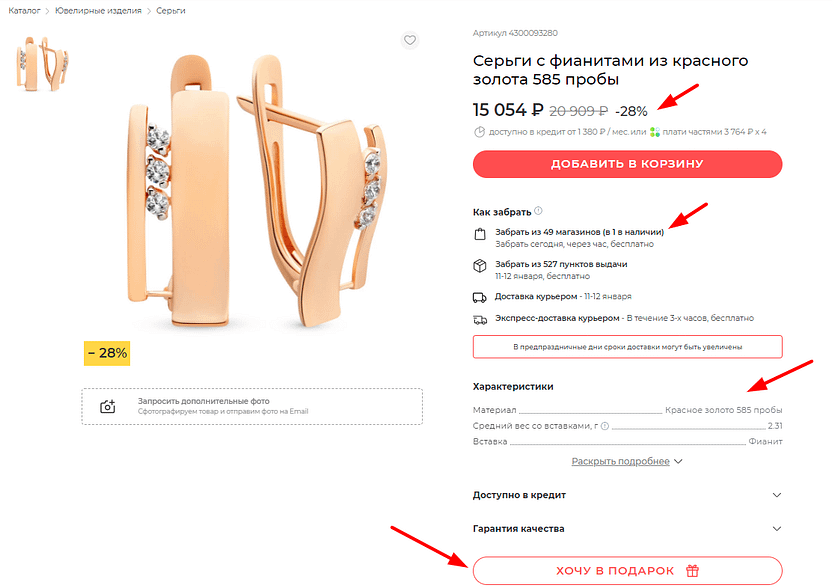This screenshot has width=832, height=588.
Task: Click the box pickup-point icon
Action: coord(480,266)
